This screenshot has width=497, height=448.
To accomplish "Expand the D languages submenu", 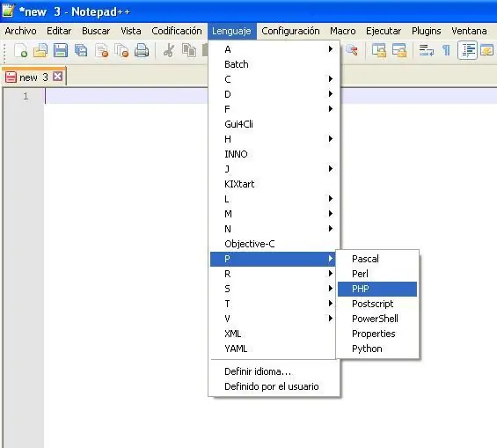I will pyautogui.click(x=274, y=94).
